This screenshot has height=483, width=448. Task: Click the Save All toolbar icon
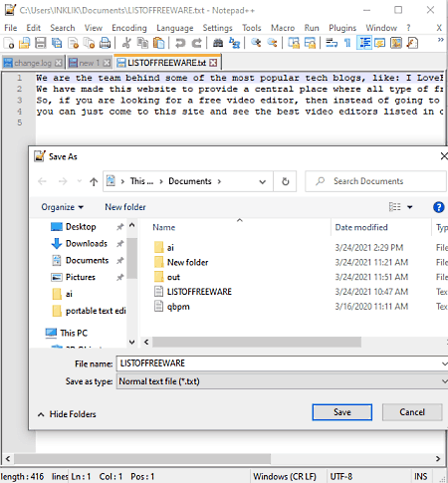pos(57,43)
